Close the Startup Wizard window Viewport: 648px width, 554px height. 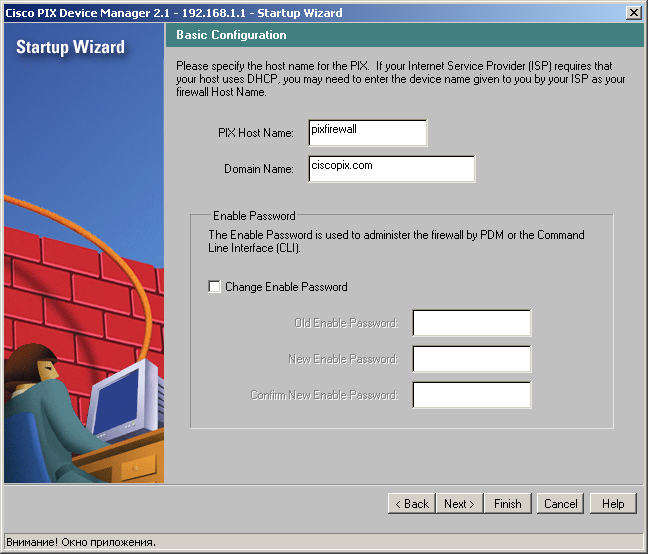[634, 13]
